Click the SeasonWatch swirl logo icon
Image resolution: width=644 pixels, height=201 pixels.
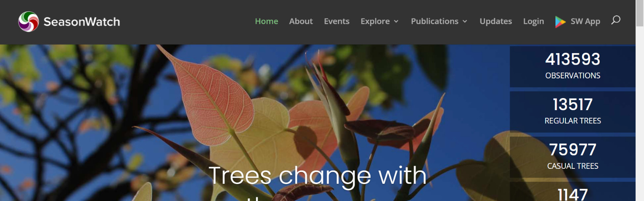pyautogui.click(x=29, y=21)
